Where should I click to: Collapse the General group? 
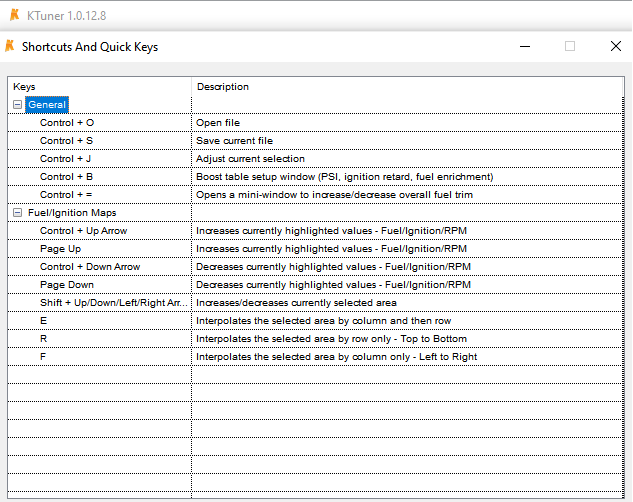[17, 105]
